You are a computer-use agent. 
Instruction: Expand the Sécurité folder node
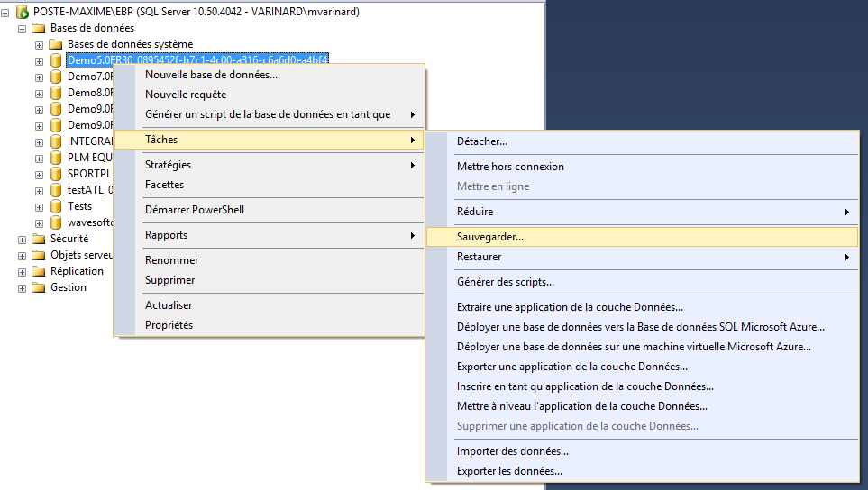[x=23, y=240]
